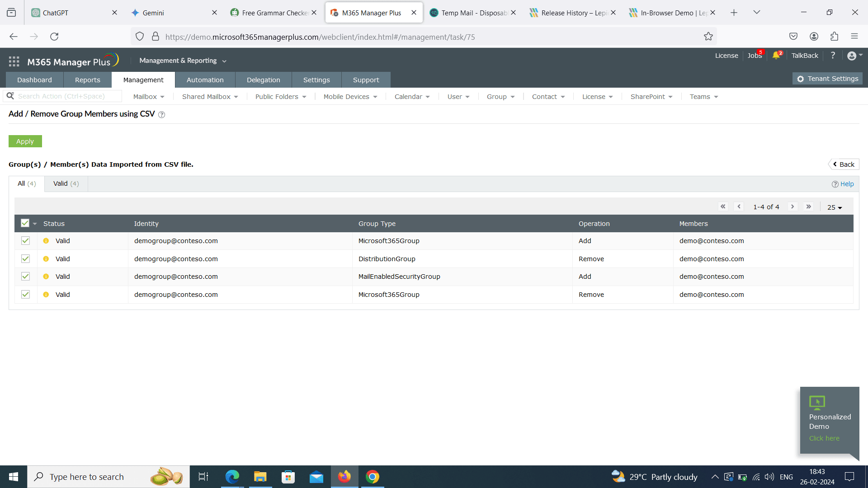This screenshot has height=488, width=868.
Task: Click the Back button
Action: pyautogui.click(x=844, y=164)
